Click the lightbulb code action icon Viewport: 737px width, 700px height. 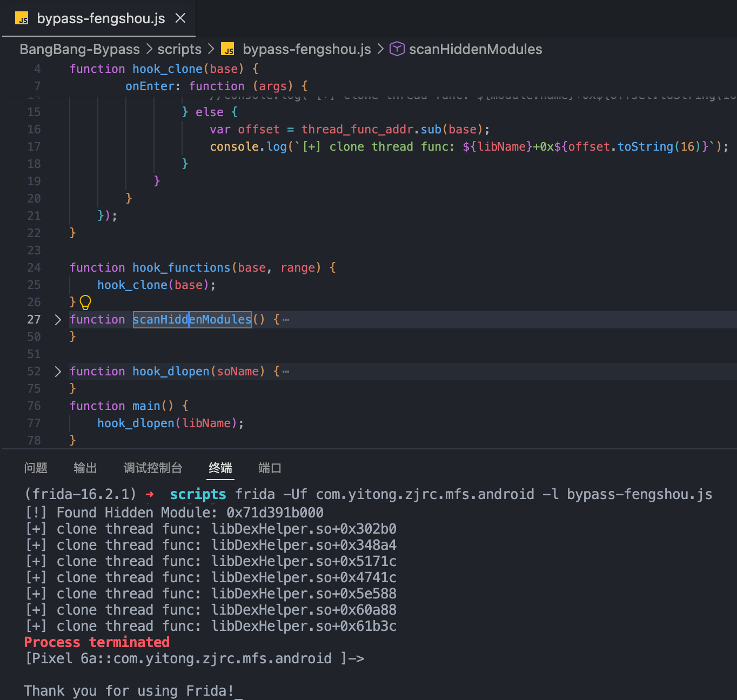[x=85, y=302]
